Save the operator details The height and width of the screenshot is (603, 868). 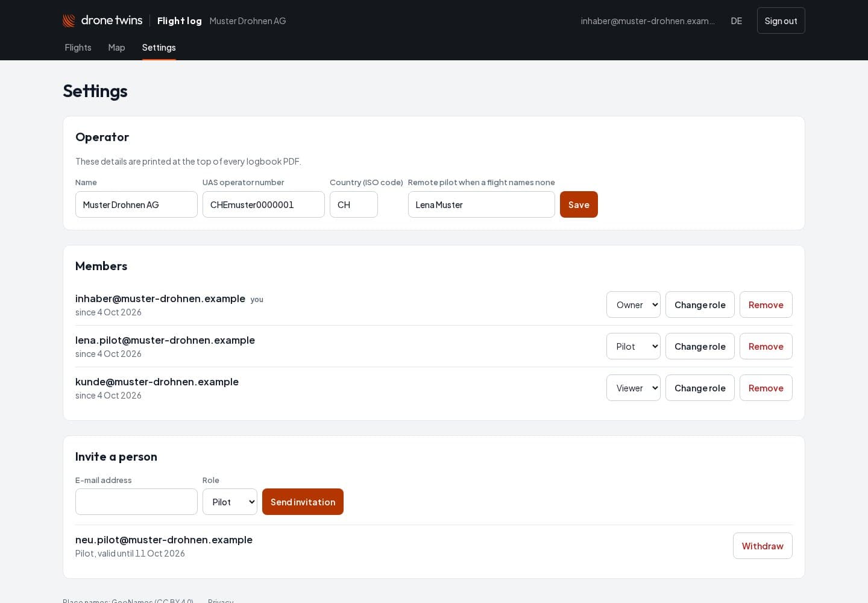[x=579, y=204]
